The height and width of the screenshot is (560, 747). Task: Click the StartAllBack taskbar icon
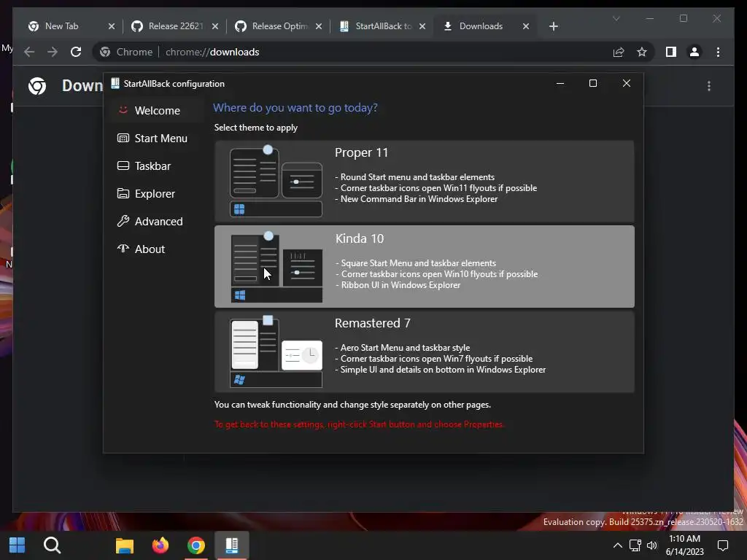pos(231,545)
